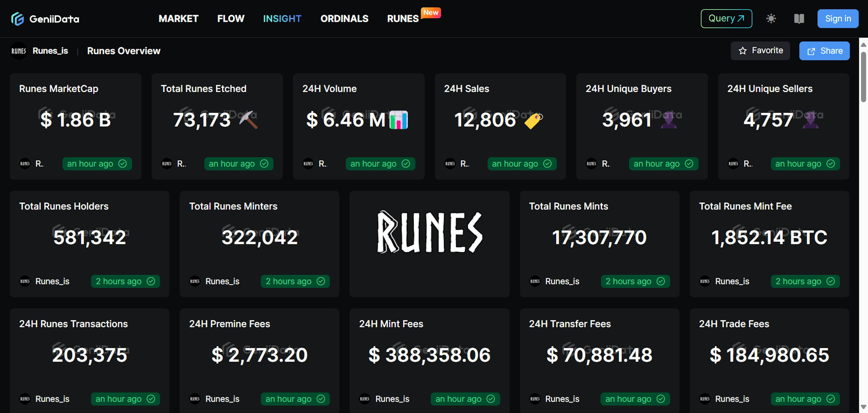Toggle Favorite for this dashboard
This screenshot has width=868, height=413.
pos(760,51)
